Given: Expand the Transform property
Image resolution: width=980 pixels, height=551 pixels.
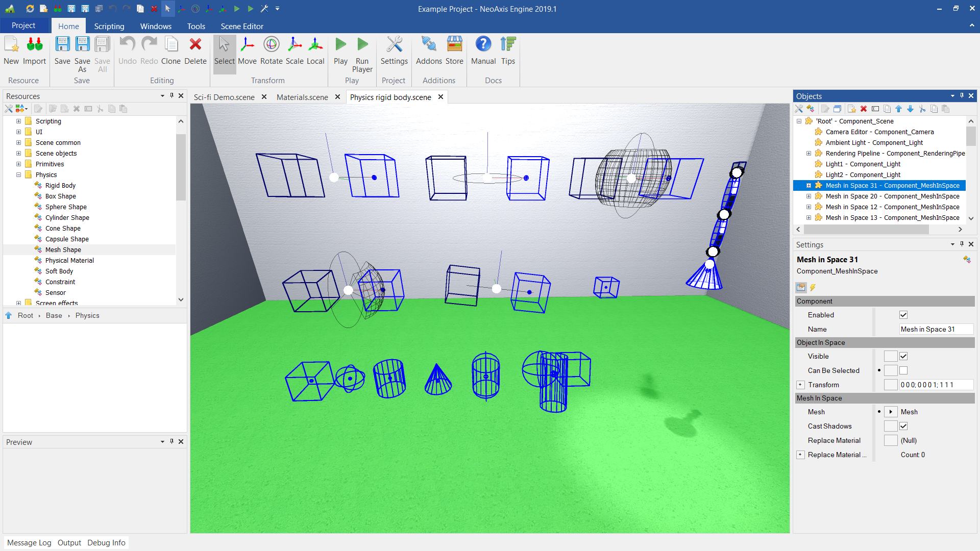Looking at the screenshot, I should 800,385.
